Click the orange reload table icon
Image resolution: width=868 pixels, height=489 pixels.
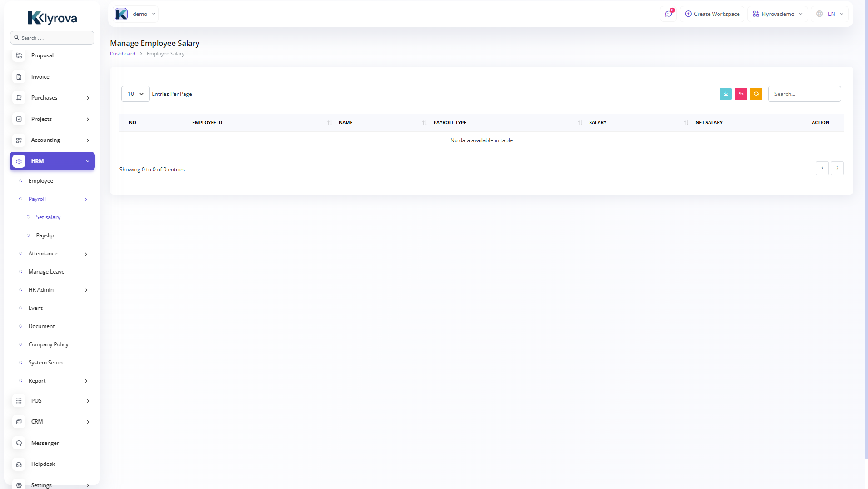point(756,94)
